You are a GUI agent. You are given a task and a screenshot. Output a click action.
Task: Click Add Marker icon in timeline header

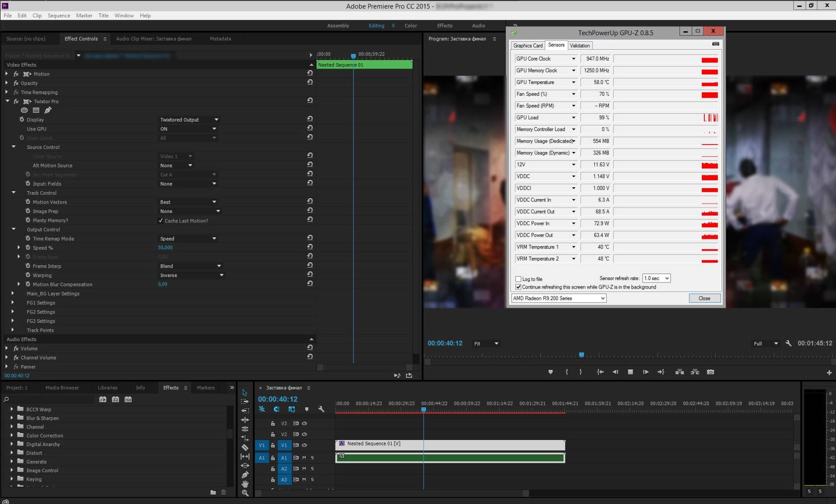307,409
